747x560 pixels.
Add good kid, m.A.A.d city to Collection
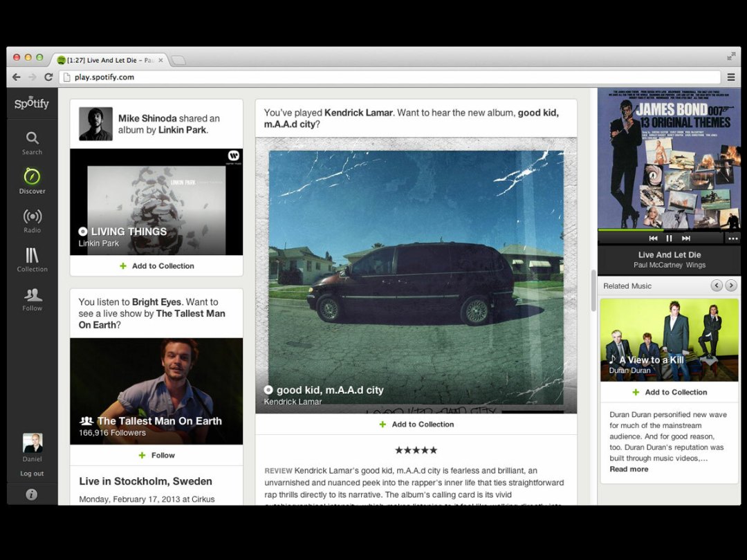click(x=416, y=424)
